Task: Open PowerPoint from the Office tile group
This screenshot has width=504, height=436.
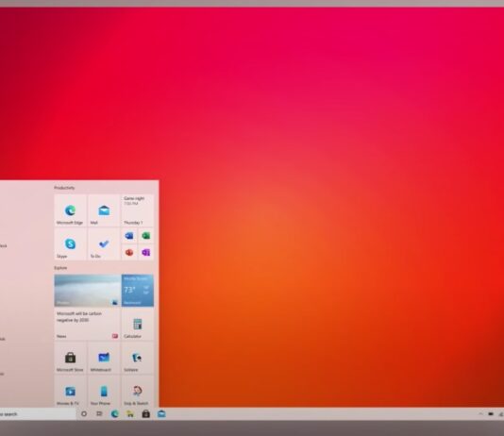Action: tap(129, 253)
